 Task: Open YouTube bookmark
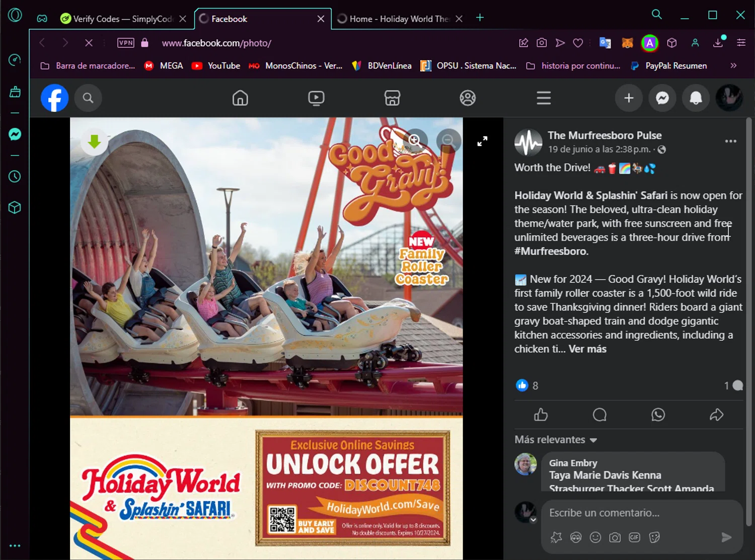point(216,66)
